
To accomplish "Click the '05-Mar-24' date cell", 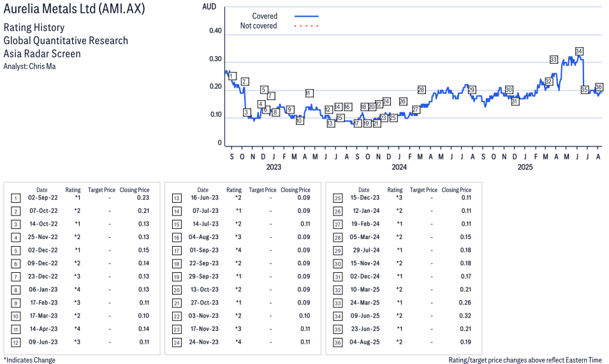I will [x=365, y=237].
